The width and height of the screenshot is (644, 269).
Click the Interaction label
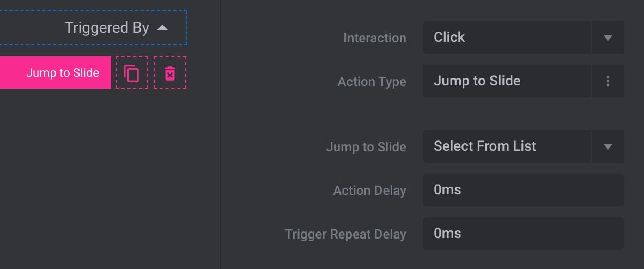coord(374,38)
